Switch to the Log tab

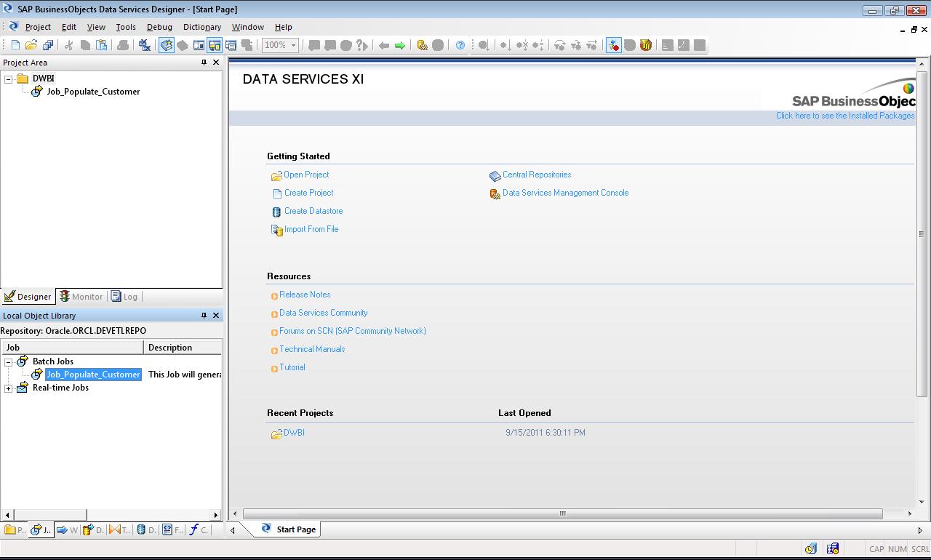pos(124,297)
